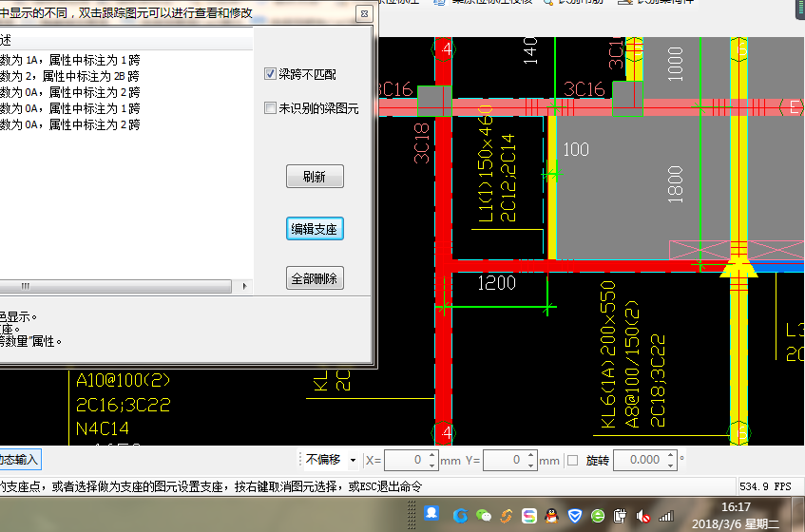The height and width of the screenshot is (532, 805).
Task: Click the list's scroll-right arrow
Action: (244, 286)
